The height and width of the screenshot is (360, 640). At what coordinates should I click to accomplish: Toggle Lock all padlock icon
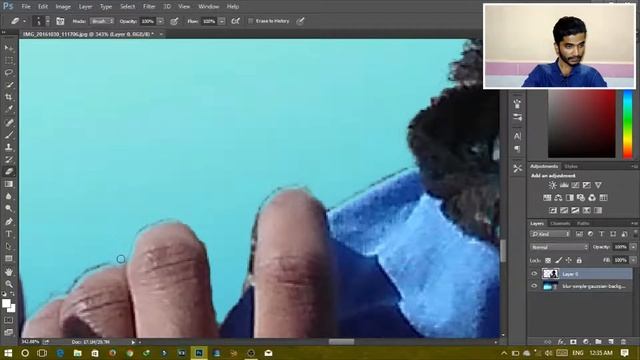tap(579, 260)
